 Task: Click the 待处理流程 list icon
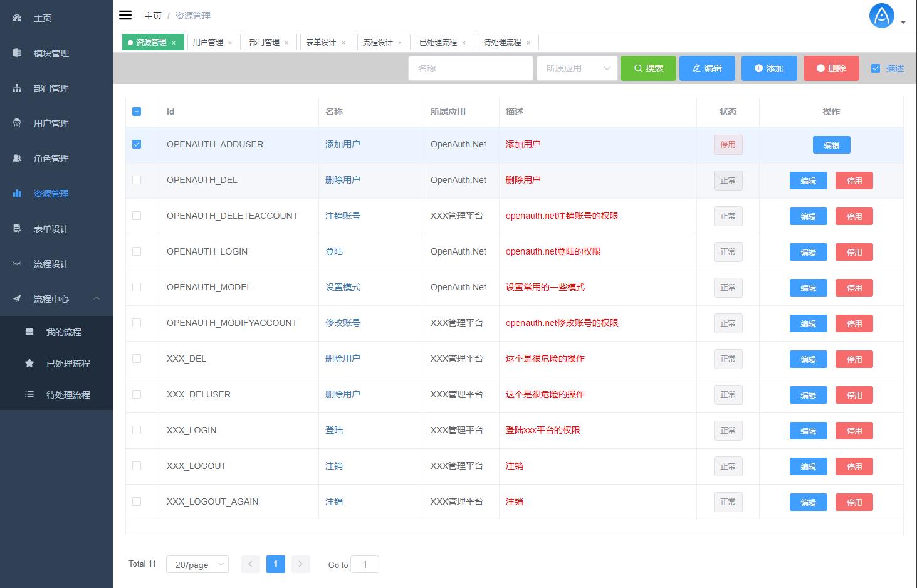29,395
